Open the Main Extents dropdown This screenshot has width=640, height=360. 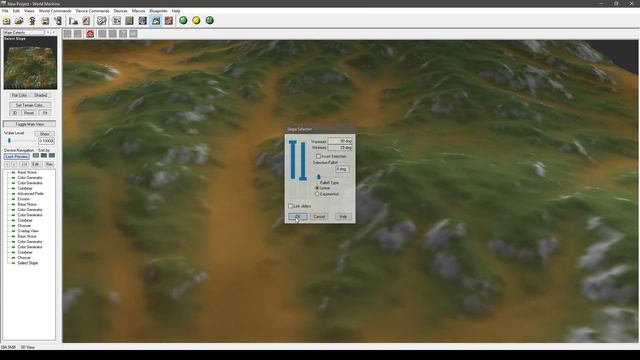(x=24, y=32)
